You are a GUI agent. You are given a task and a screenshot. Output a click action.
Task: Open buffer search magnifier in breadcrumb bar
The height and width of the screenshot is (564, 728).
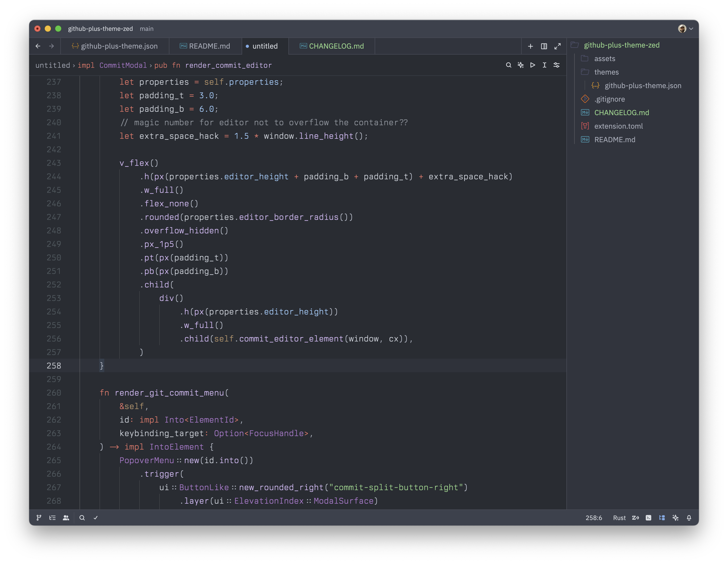[x=509, y=65]
